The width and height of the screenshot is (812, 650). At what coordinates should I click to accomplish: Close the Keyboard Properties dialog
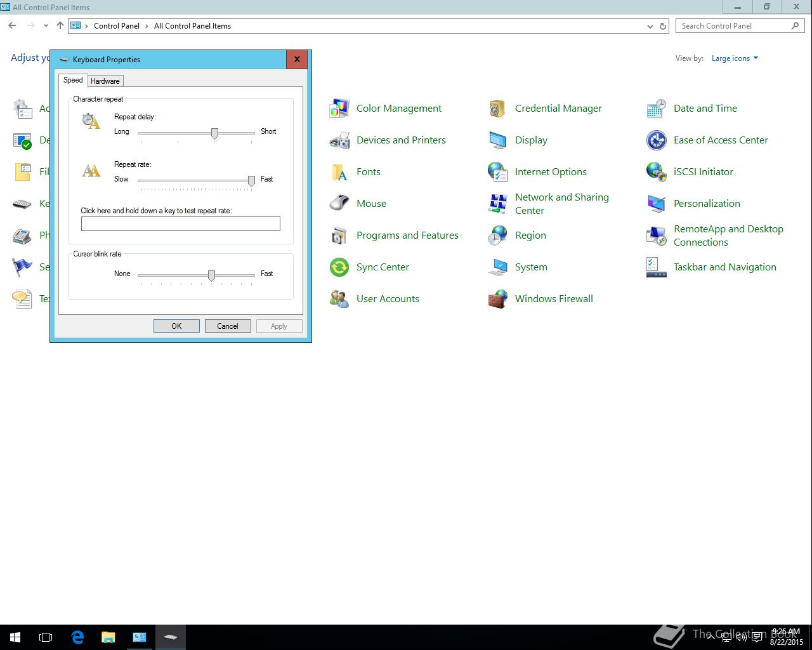[x=297, y=60]
